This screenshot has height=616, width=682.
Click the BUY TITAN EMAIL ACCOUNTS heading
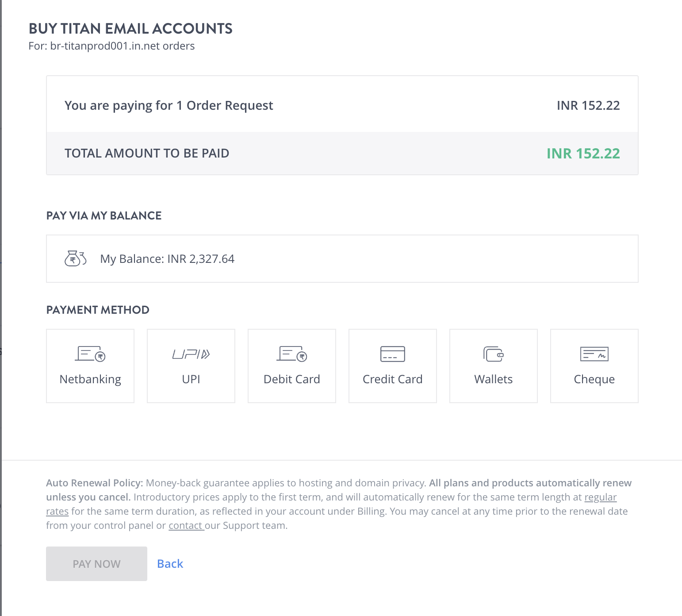tap(130, 28)
